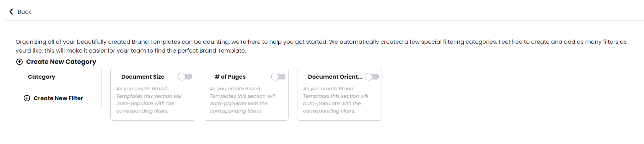Switch on the Document Orientation toggle
Screen dimensions: 644x144
pos(372,77)
